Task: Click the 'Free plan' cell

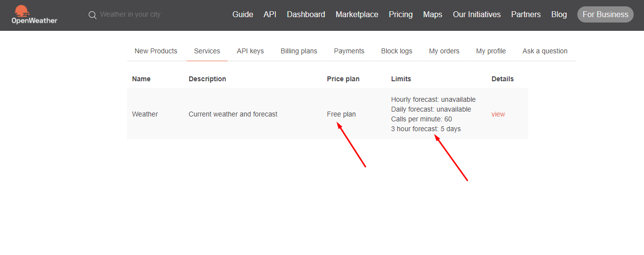Action: click(x=341, y=114)
